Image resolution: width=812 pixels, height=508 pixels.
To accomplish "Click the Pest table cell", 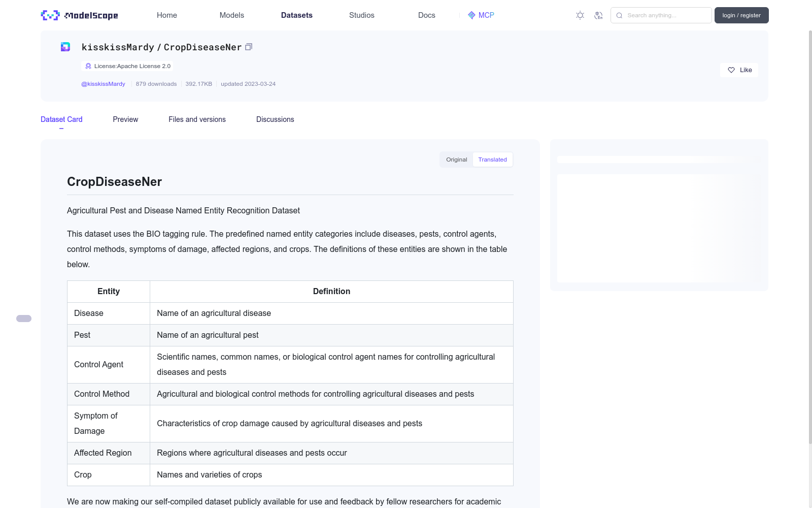I will (109, 335).
